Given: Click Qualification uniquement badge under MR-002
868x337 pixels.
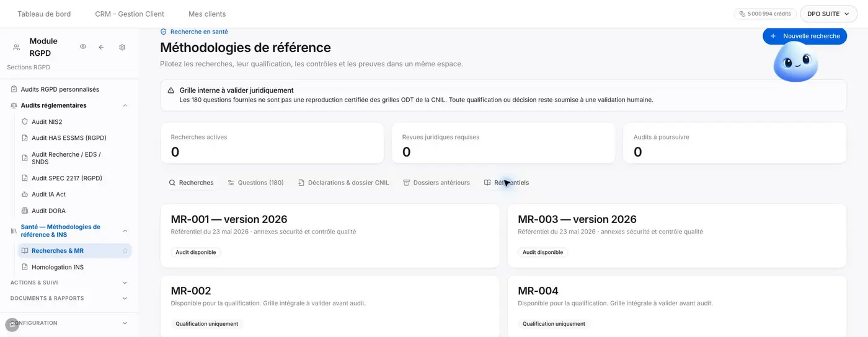Looking at the screenshot, I should tap(206, 324).
